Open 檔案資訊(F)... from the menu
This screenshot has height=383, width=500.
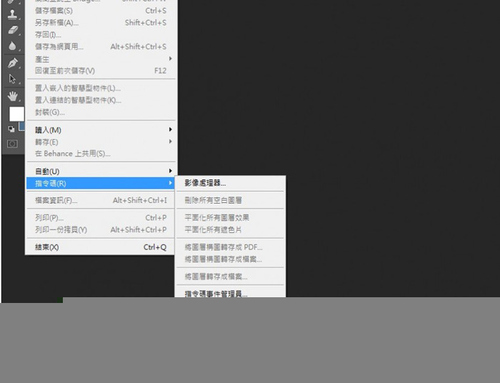[x=101, y=200]
